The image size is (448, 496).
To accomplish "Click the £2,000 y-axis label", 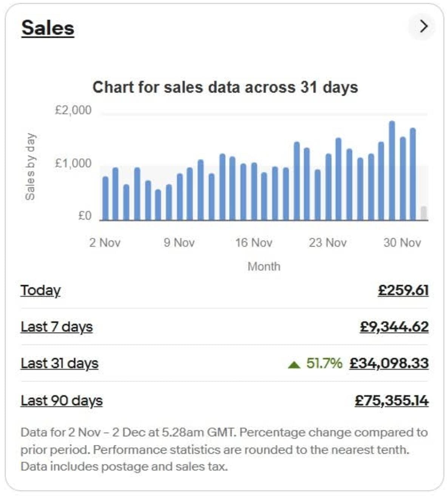I will pos(73,110).
